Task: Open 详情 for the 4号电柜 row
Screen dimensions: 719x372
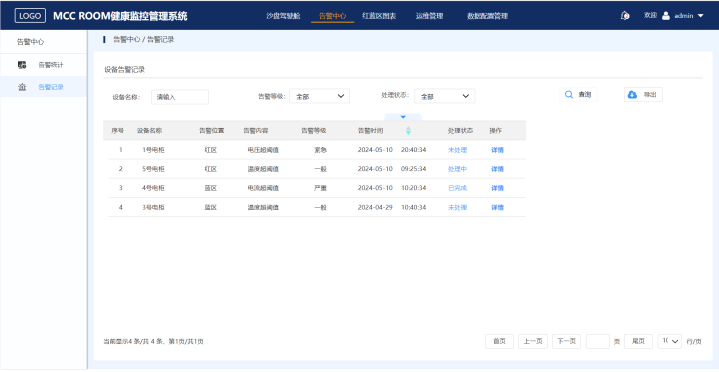Action: tap(497, 188)
